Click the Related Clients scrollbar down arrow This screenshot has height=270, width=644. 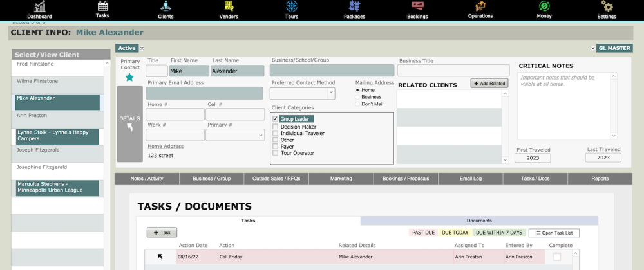[x=505, y=160]
